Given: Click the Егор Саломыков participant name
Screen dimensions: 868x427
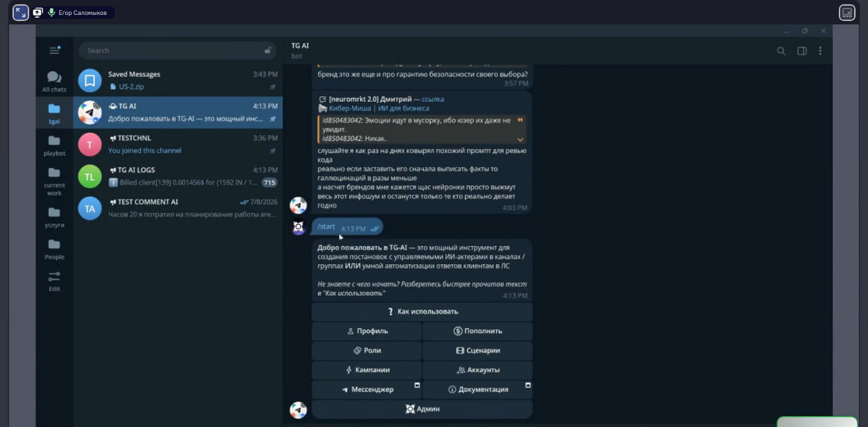Looking at the screenshot, I should pyautogui.click(x=83, y=12).
